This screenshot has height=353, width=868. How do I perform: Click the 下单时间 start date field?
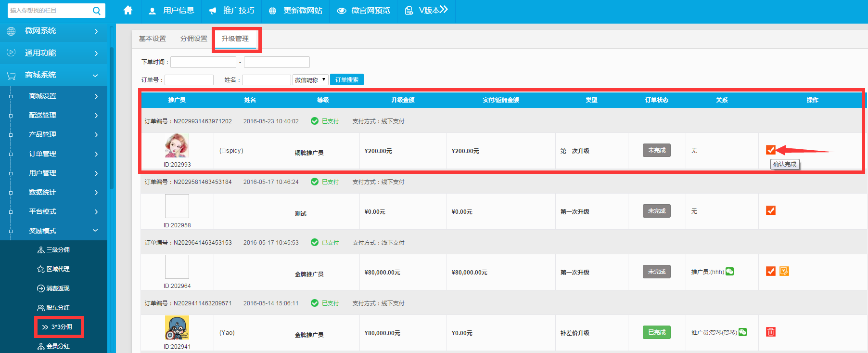click(x=203, y=62)
